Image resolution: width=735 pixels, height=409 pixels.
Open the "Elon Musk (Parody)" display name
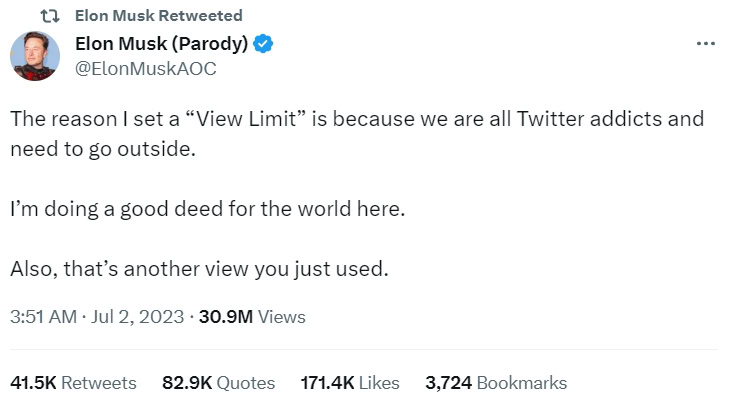(x=162, y=44)
